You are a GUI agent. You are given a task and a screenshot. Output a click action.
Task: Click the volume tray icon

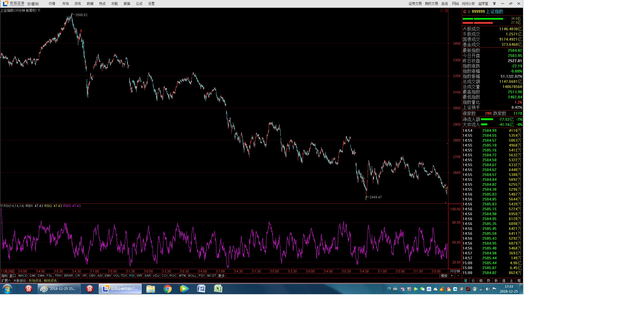tap(488, 289)
